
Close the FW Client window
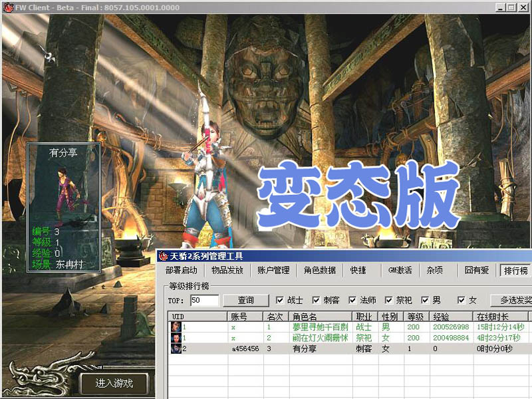(523, 7)
